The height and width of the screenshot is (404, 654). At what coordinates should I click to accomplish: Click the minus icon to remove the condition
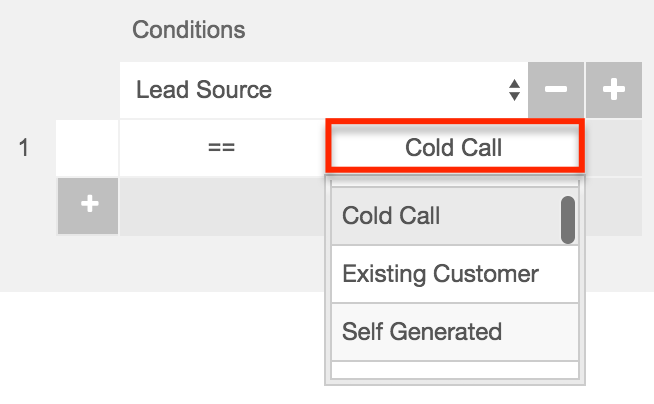[x=555, y=90]
